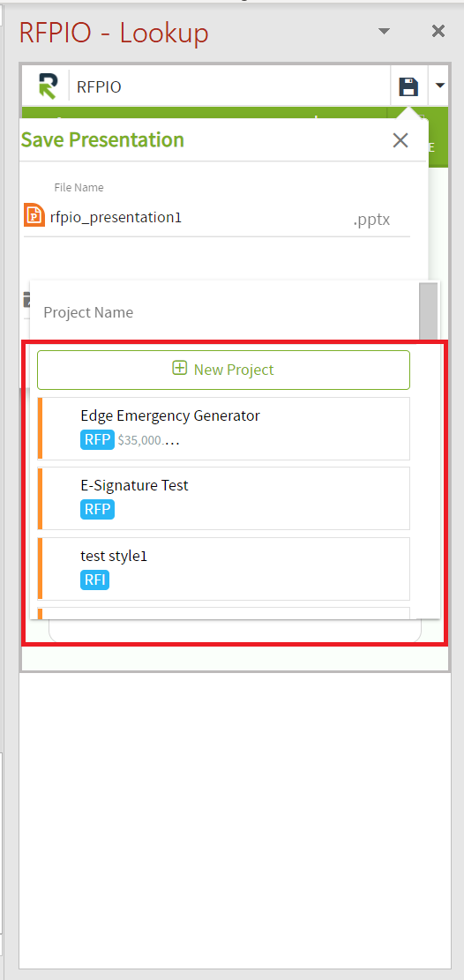Image resolution: width=464 pixels, height=980 pixels.
Task: Open the dropdown arrow beside save icon
Action: [x=440, y=86]
